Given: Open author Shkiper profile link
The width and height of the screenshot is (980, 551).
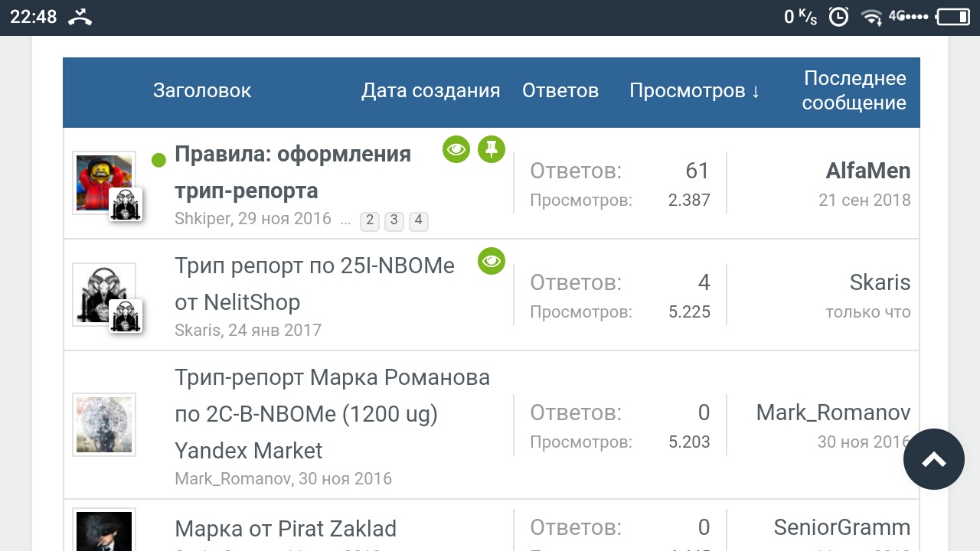Looking at the screenshot, I should (x=202, y=219).
